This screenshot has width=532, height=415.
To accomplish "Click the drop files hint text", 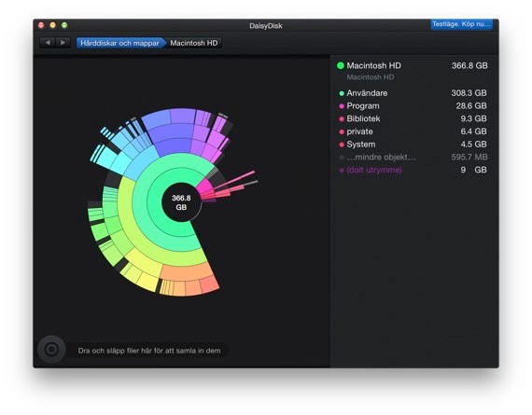I will point(149,351).
